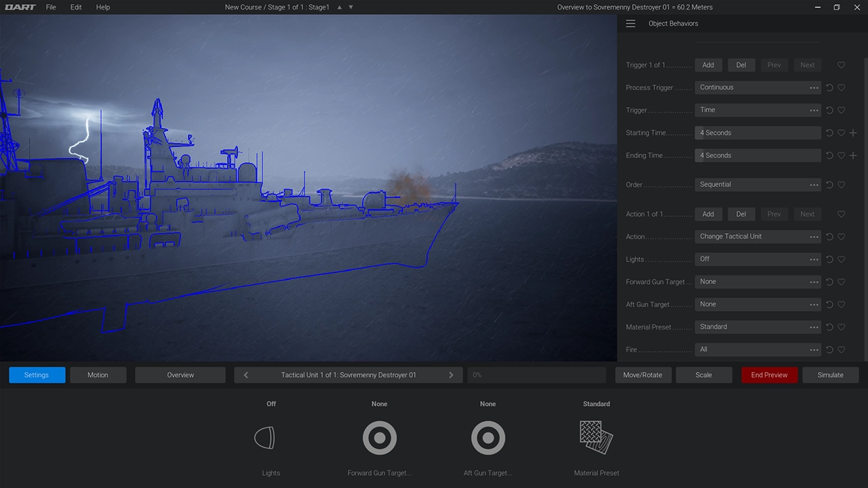Click the Aft Gun Target bullseye icon
The width and height of the screenshot is (868, 488).
(x=488, y=438)
